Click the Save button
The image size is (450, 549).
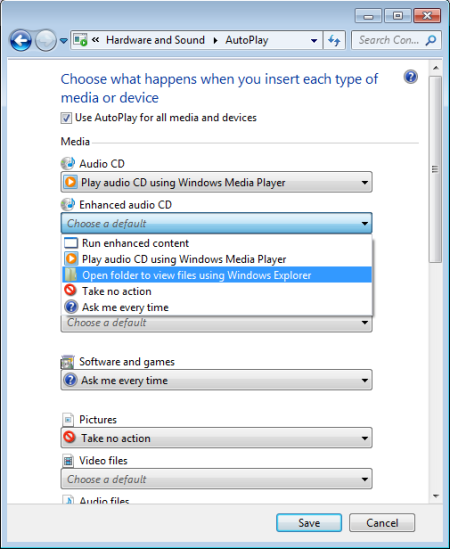309,523
